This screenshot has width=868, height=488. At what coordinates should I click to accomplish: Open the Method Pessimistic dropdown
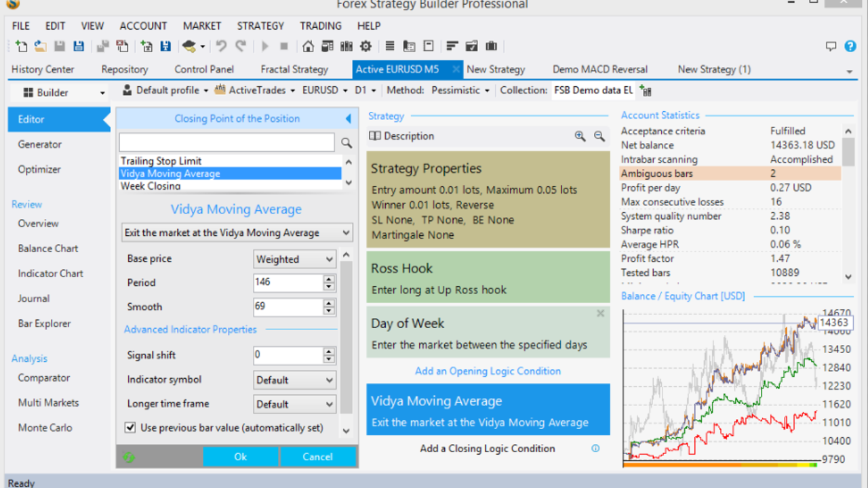(x=460, y=90)
